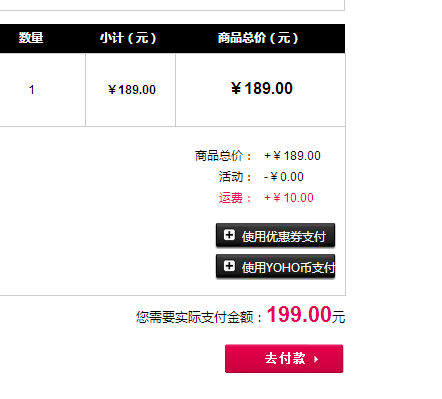
Task: Click the 活动 discount label
Action: pyautogui.click(x=235, y=177)
